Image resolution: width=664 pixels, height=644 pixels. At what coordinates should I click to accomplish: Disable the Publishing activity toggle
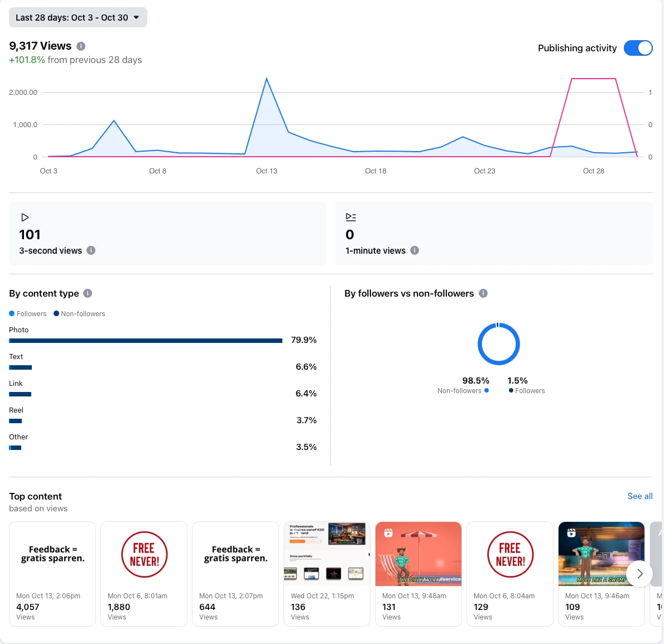pyautogui.click(x=638, y=48)
